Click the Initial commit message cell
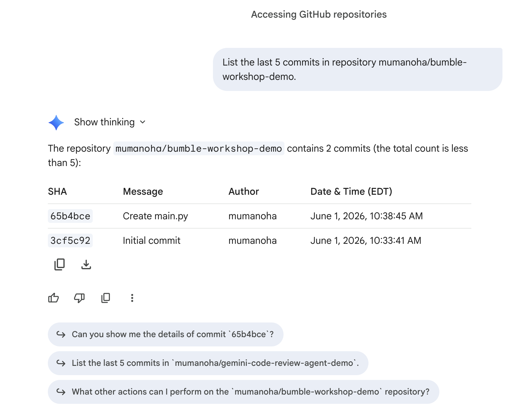This screenshot has width=521, height=420. pos(152,241)
